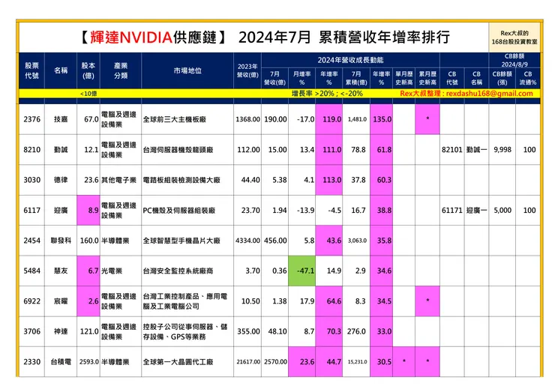
Task: Click the 5,000 CB balance cell
Action: pos(502,210)
